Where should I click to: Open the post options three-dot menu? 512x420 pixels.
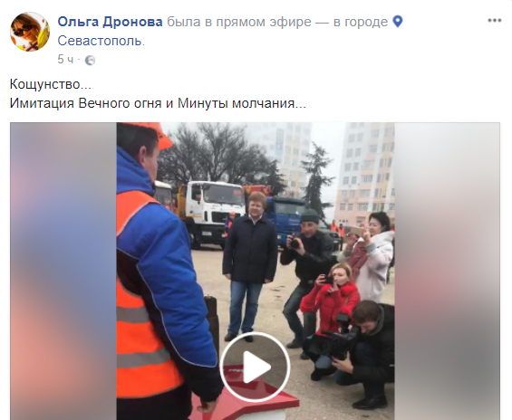click(x=495, y=21)
